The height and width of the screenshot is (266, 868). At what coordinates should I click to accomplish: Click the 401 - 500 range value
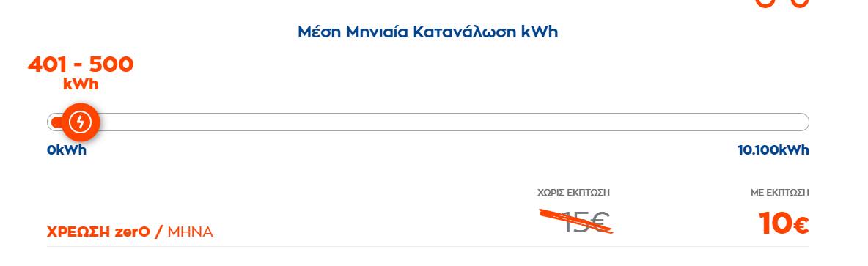(81, 64)
